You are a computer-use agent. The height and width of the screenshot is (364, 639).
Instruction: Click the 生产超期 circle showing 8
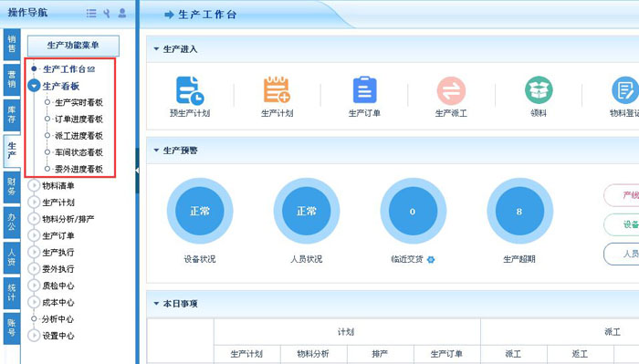pos(519,212)
